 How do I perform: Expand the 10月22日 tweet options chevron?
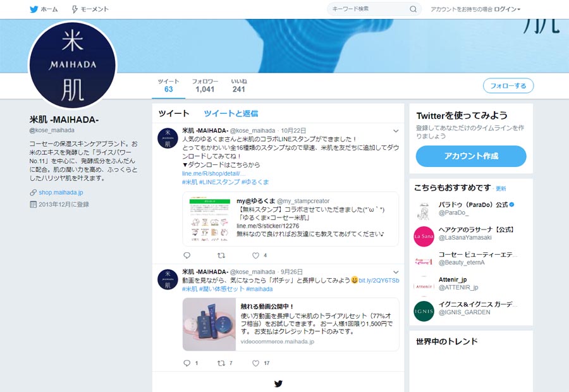point(396,131)
